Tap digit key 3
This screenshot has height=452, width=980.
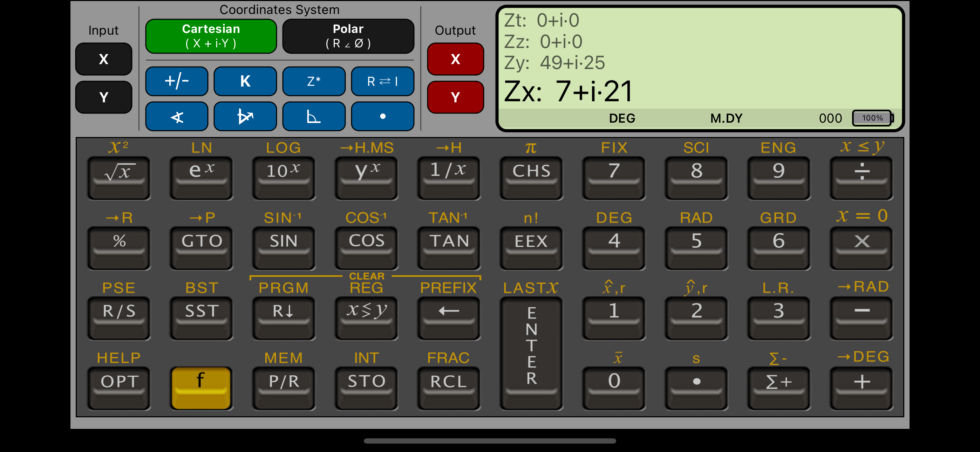pos(779,318)
